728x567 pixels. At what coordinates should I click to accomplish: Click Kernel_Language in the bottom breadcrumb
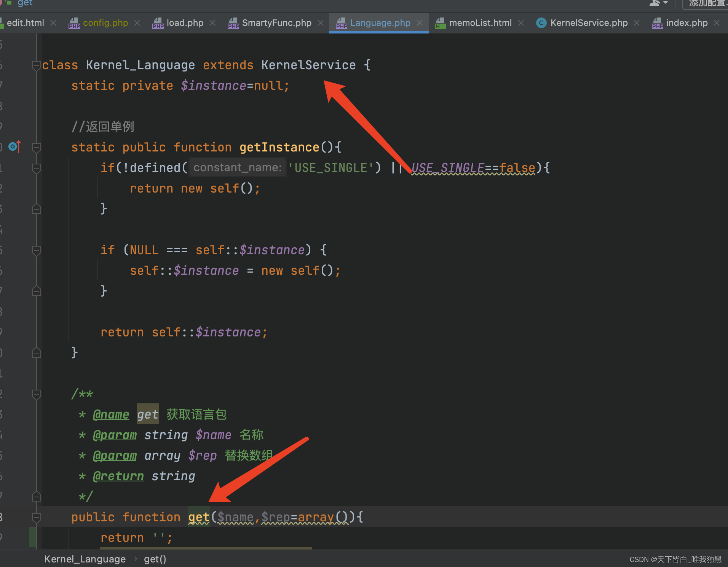[85, 559]
